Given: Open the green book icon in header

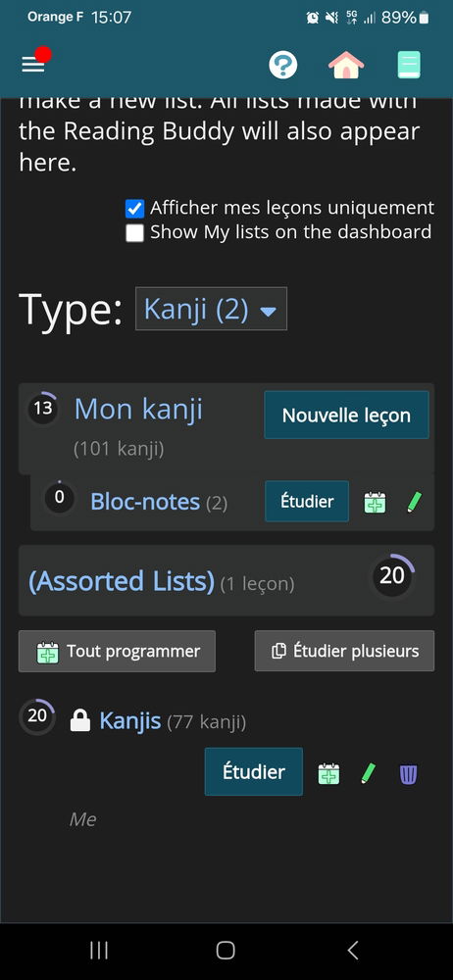Looking at the screenshot, I should (409, 65).
